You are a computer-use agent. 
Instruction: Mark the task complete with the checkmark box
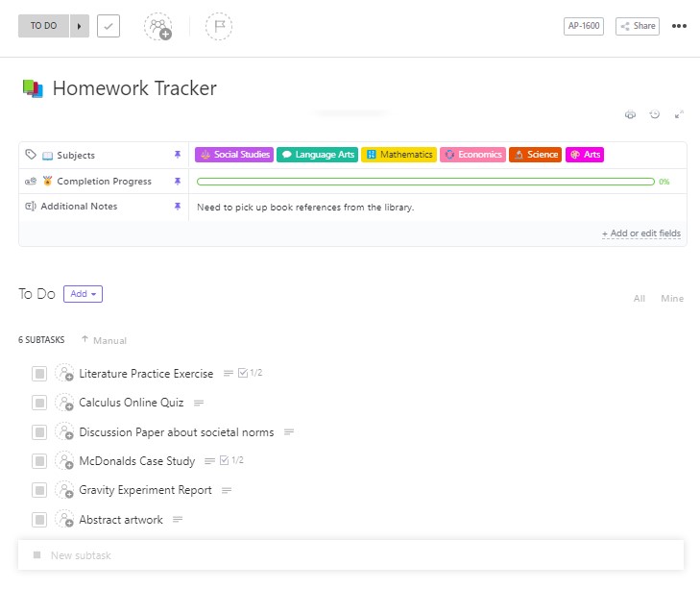(x=109, y=26)
